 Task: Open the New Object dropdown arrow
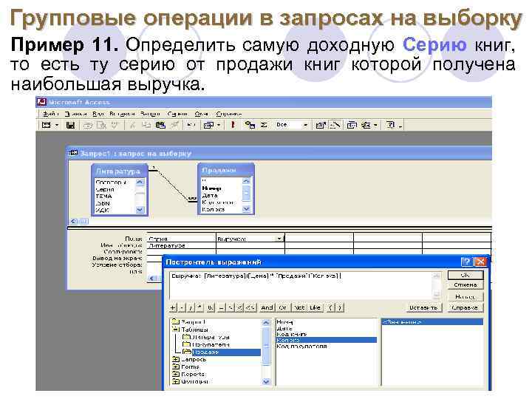coord(375,125)
